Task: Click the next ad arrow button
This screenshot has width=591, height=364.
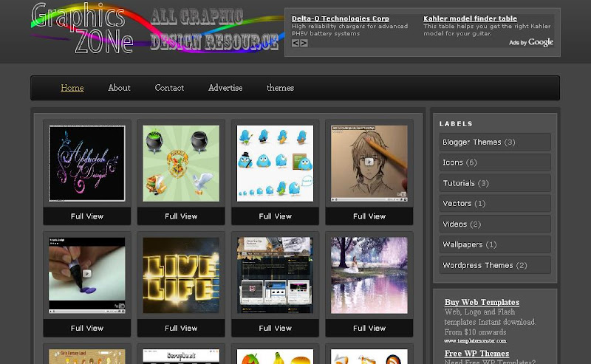Action: pyautogui.click(x=304, y=43)
